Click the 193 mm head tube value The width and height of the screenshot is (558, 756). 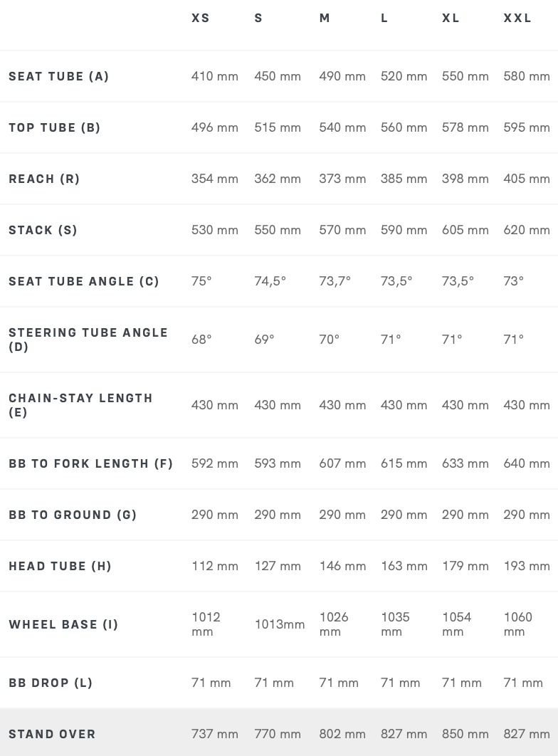(526, 566)
